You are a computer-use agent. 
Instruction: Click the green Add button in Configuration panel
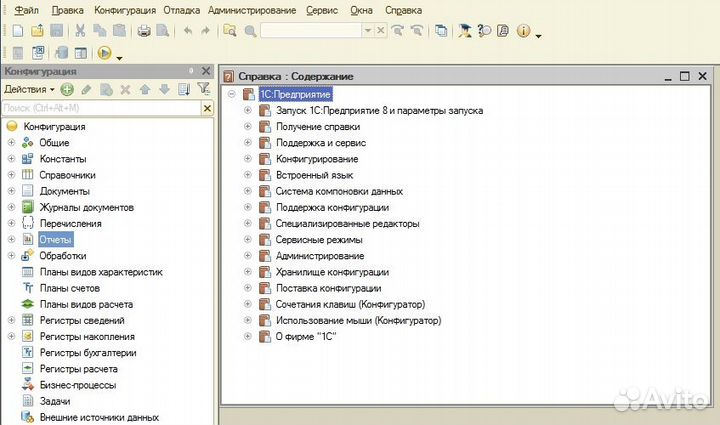tap(68, 89)
